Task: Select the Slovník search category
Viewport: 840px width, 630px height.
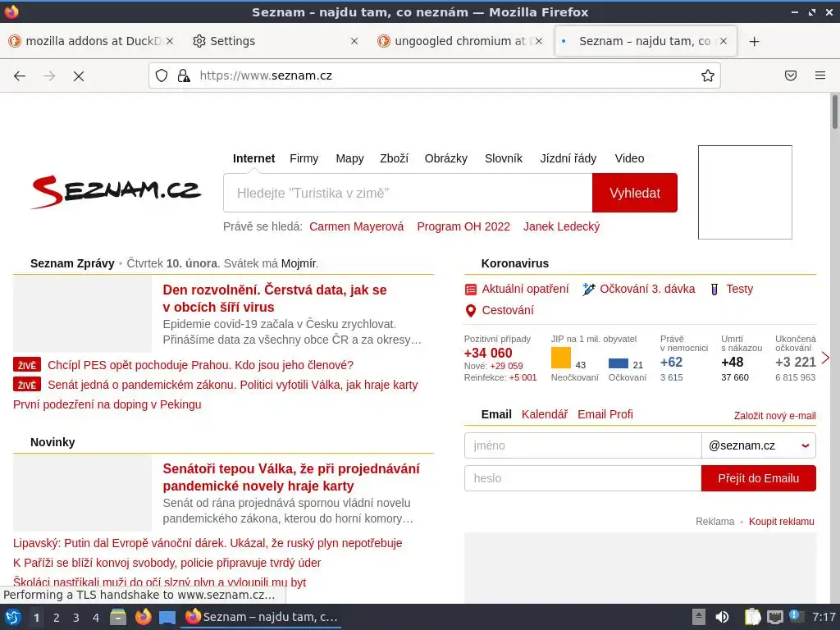Action: [504, 158]
